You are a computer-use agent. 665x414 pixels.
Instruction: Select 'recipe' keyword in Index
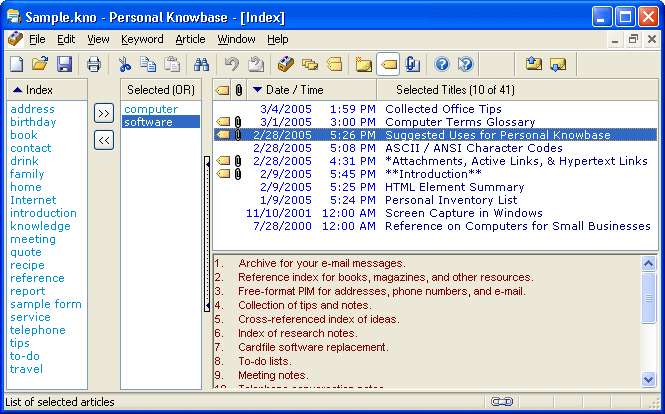(27, 265)
